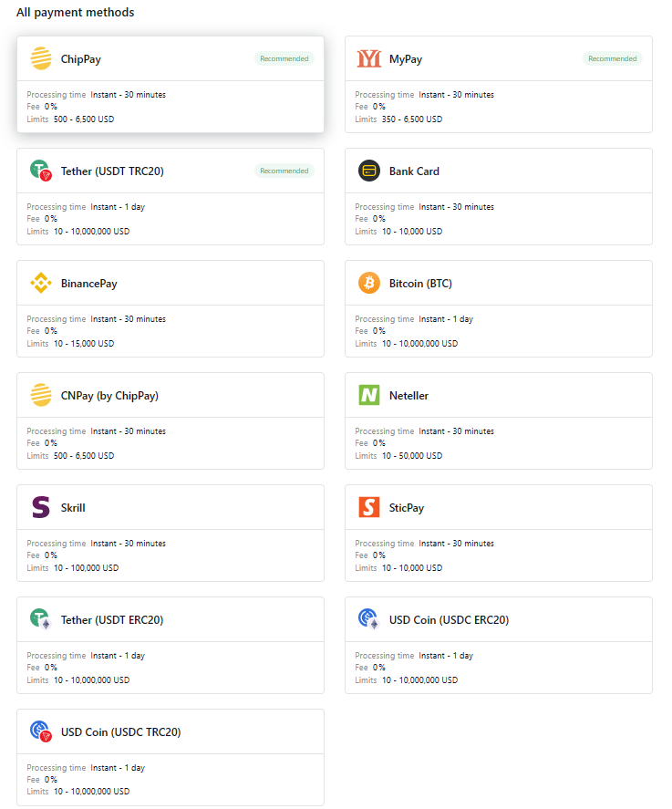Viewport: 672px width, 809px height.
Task: Open the Neteller payment option
Action: tap(498, 420)
